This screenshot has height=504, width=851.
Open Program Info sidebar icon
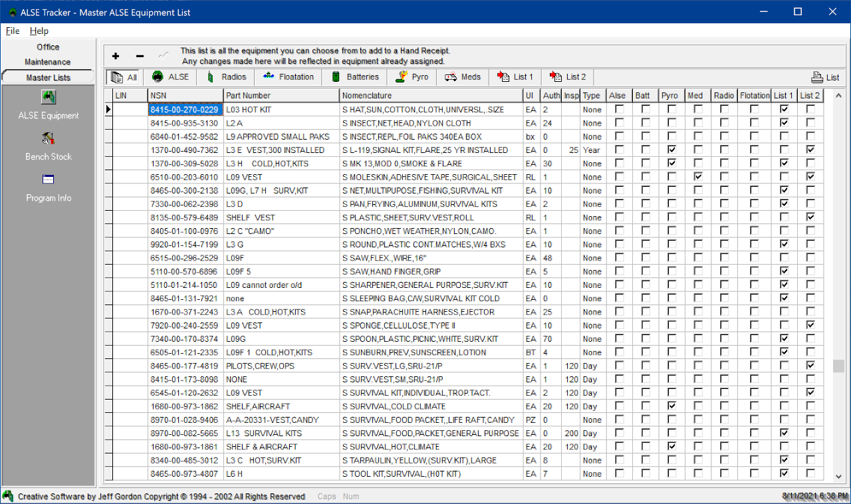49,180
